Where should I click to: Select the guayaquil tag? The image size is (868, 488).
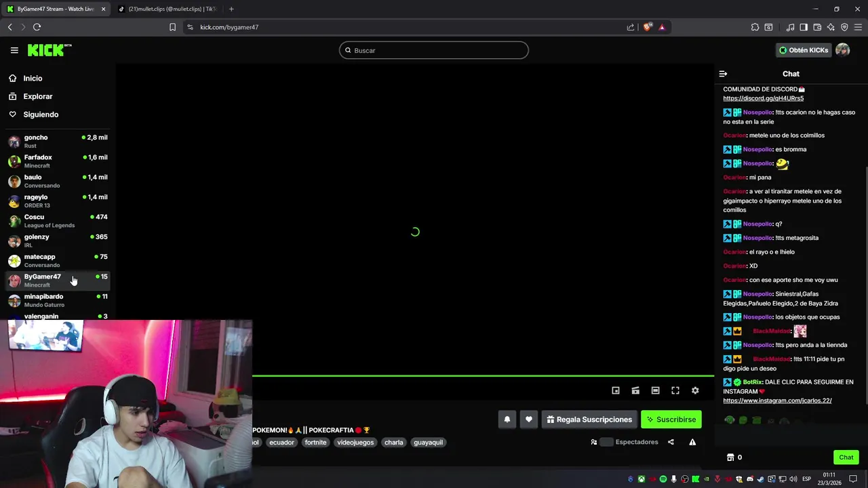[428, 443]
